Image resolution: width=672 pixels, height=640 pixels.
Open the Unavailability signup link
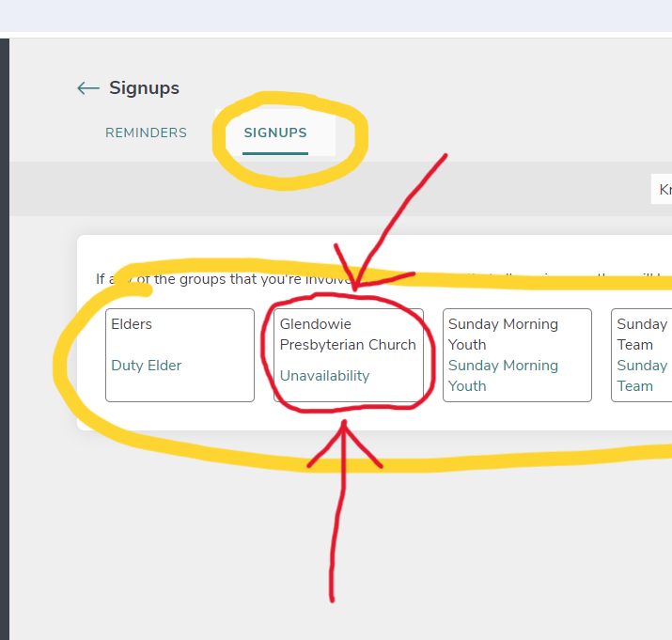click(324, 376)
